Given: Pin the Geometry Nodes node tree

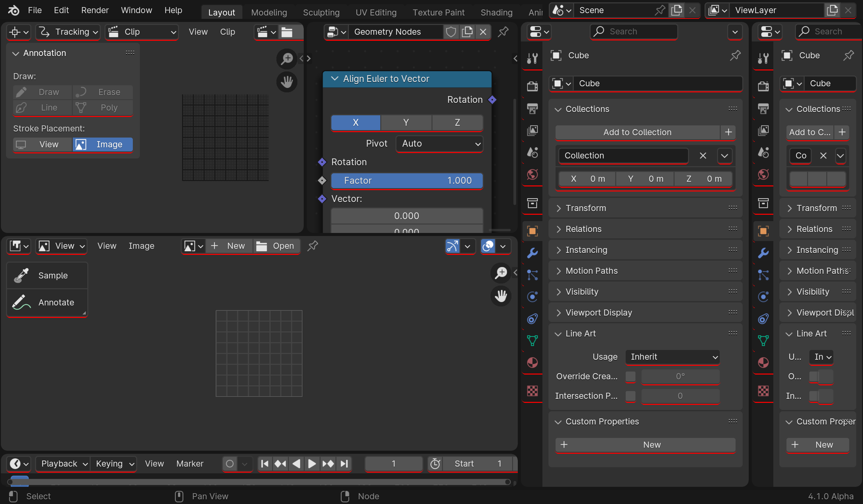Looking at the screenshot, I should click(x=503, y=32).
